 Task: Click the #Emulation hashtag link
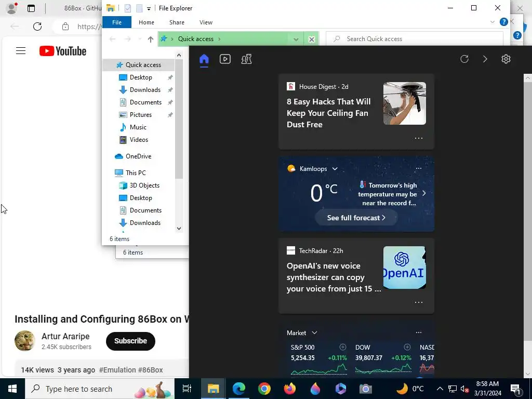(x=117, y=370)
